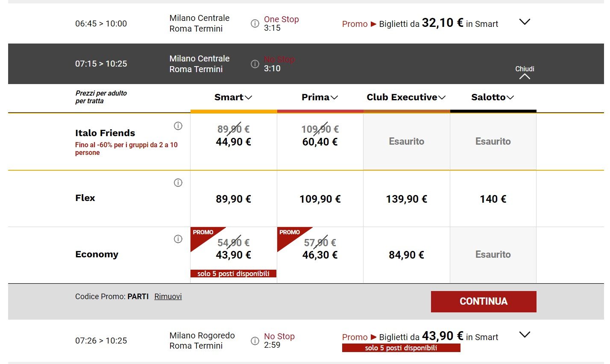Click Economy fare info icon
610x364 pixels.
[178, 239]
